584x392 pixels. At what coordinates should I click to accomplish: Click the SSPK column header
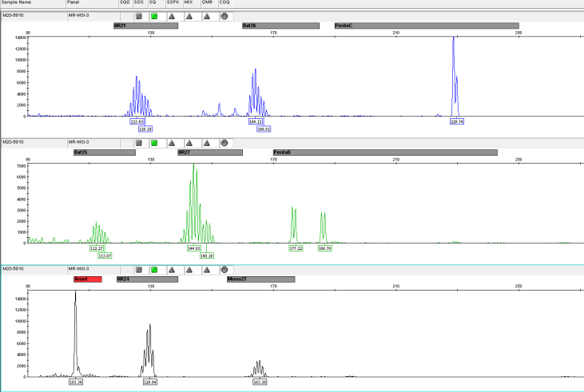[173, 3]
